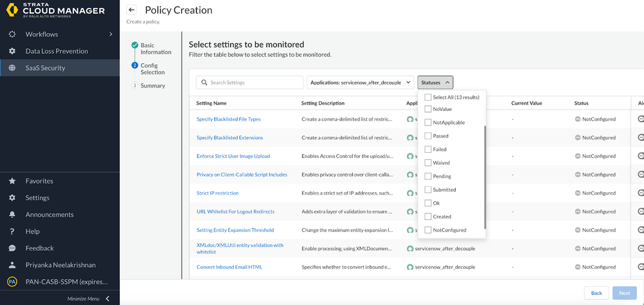Viewport: 644px width, 305px height.
Task: Click the Feedback chat bubble icon
Action: tap(12, 248)
